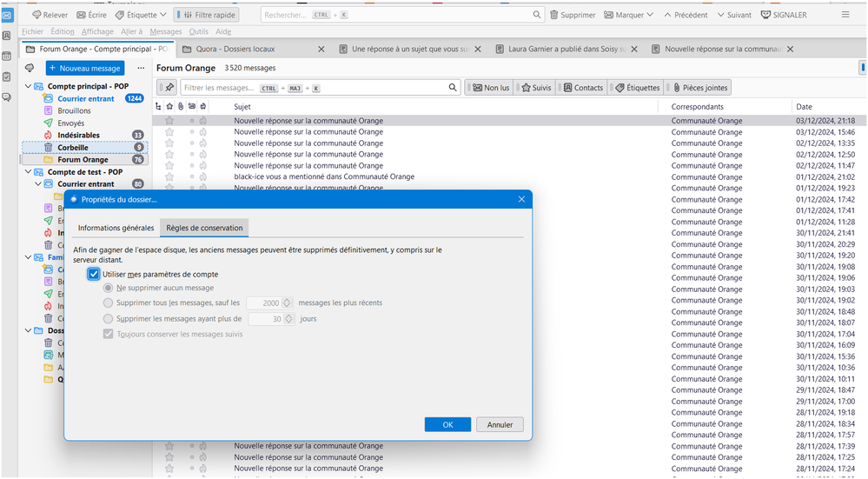868x479 pixels.
Task: Toggle the Contacts quick filter
Action: 582,88
